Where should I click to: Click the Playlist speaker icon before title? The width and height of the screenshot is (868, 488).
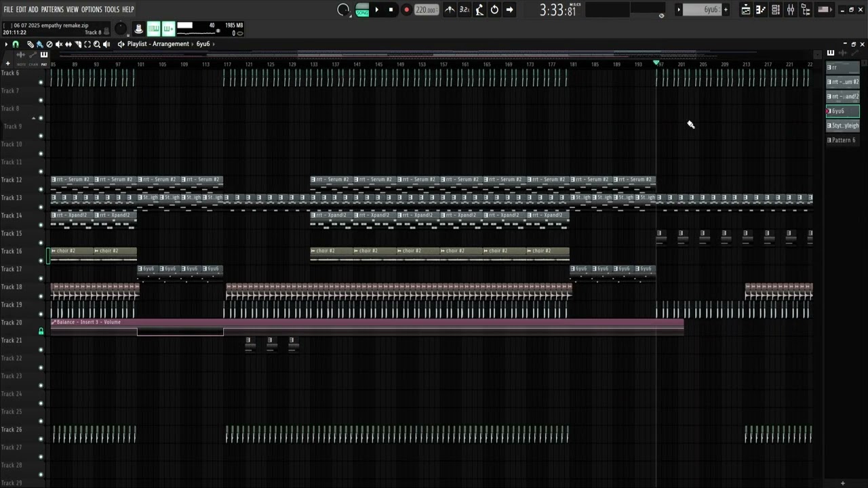pyautogui.click(x=121, y=44)
